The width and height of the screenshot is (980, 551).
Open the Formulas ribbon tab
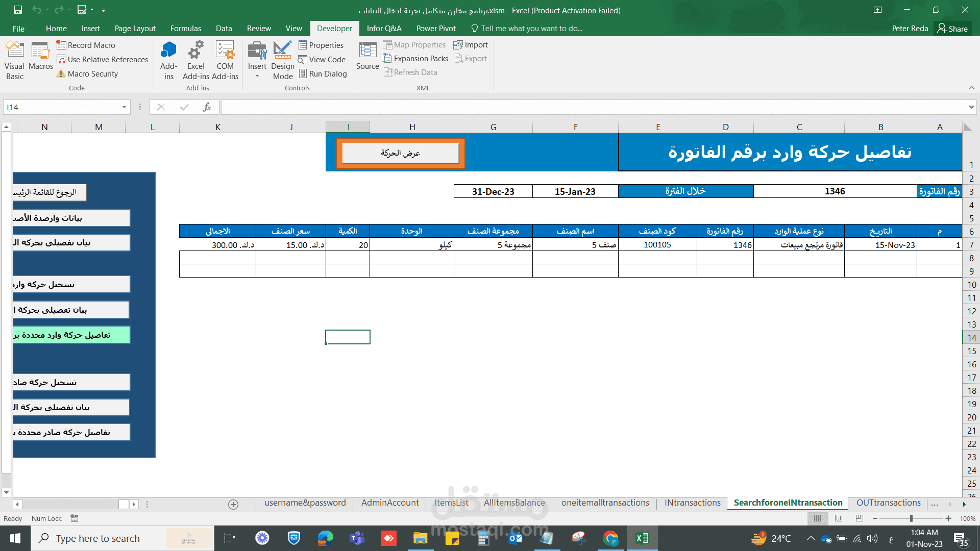(185, 29)
